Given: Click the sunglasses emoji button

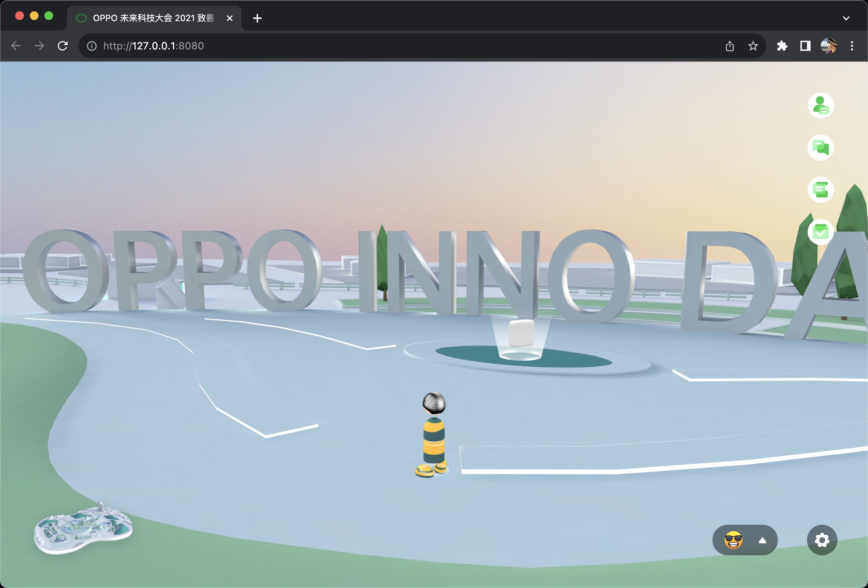Looking at the screenshot, I should point(733,540).
